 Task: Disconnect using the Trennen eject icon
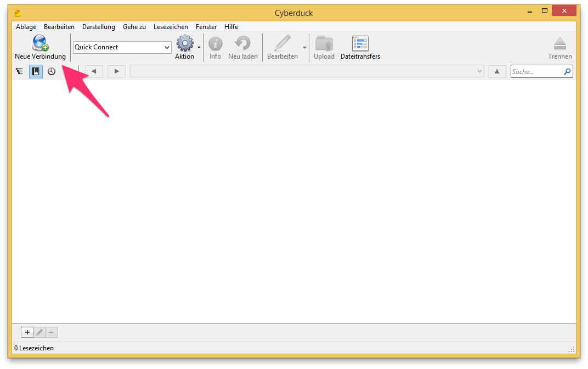point(560,43)
